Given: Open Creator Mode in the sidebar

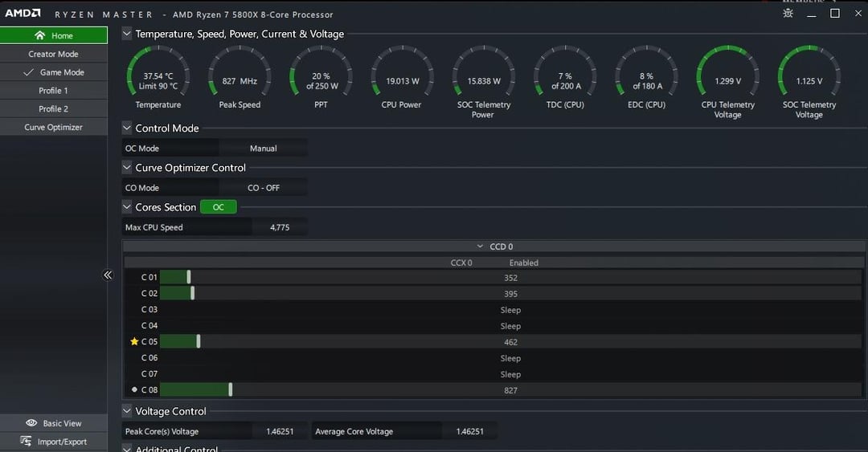Looking at the screenshot, I should 54,54.
